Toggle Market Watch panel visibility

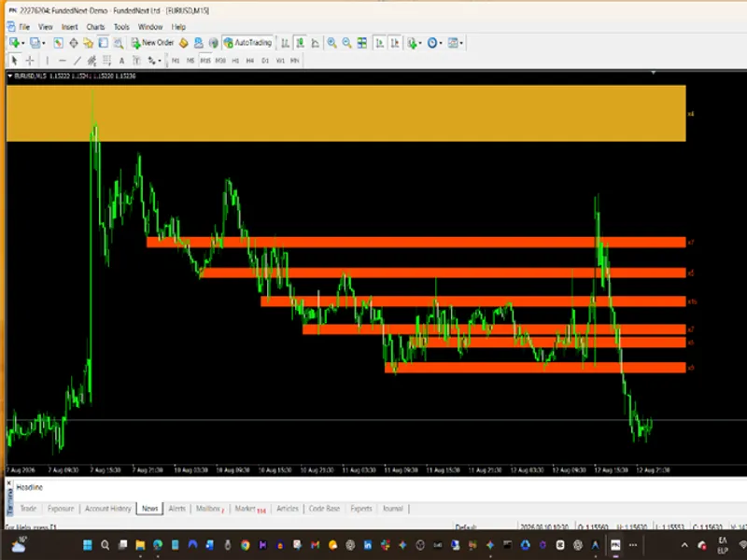(x=58, y=43)
